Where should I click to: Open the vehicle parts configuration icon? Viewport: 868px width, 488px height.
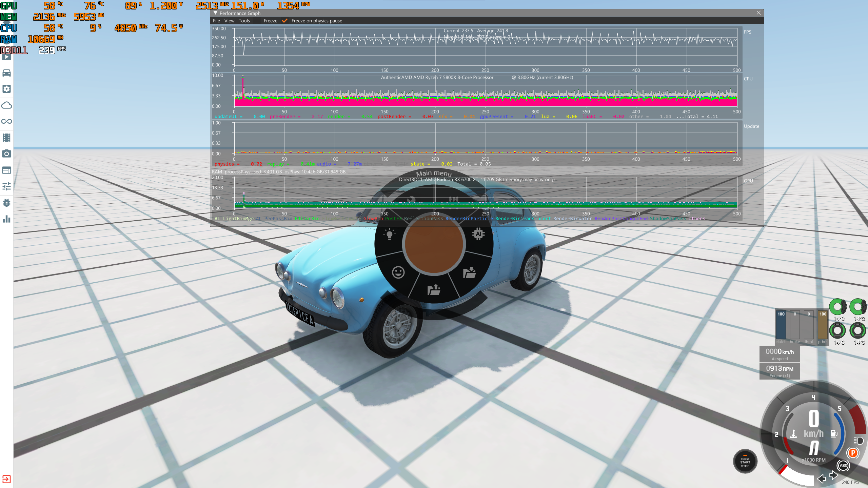pyautogui.click(x=6, y=89)
